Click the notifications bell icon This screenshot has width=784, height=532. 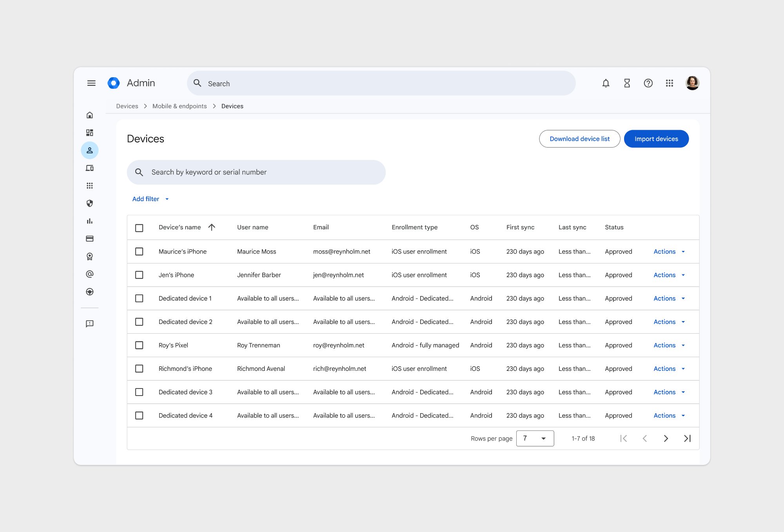click(606, 83)
